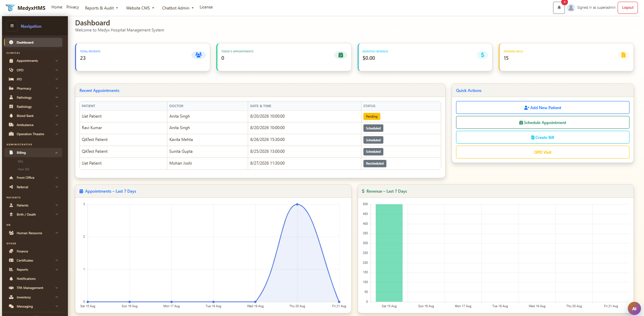The height and width of the screenshot is (316, 644).
Task: Click the OPD Visit button
Action: [x=543, y=152]
